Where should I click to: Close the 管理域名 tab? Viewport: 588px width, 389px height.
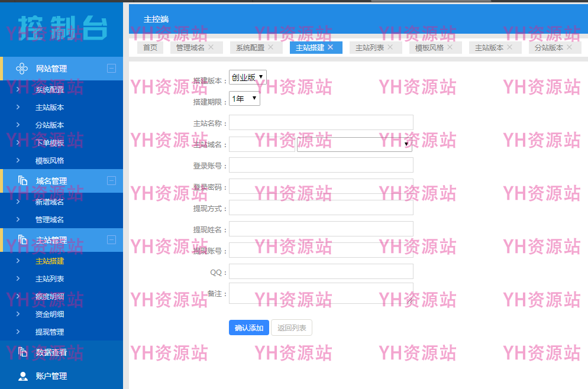pos(211,47)
